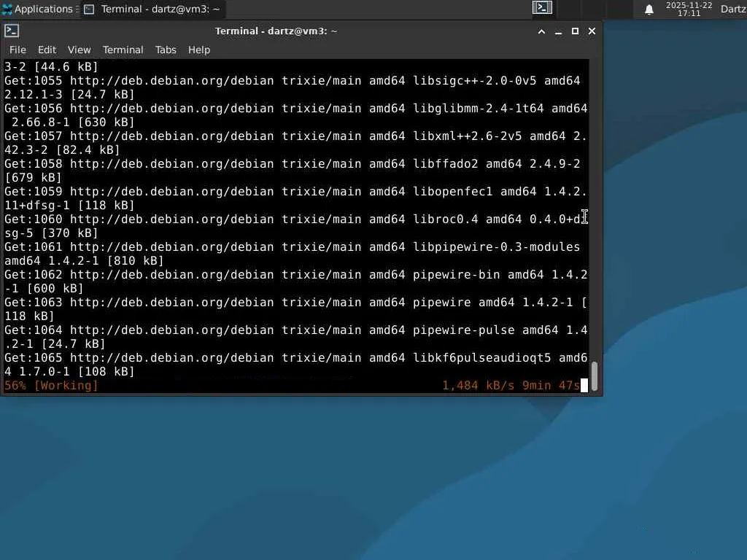Click the Get:1060 libroc0.4 line
Image resolution: width=747 pixels, height=560 pixels.
pos(295,226)
